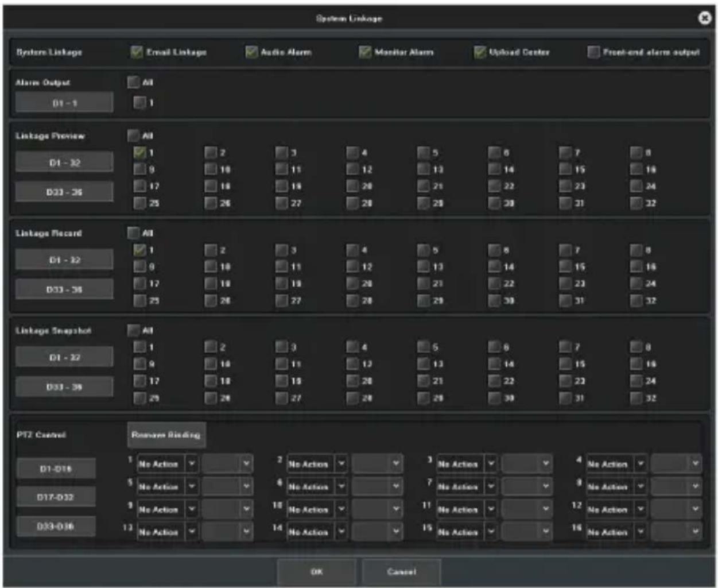Screen dimensions: 718x588
Task: Enable Linkage Record channel 20
Action: (x=352, y=284)
